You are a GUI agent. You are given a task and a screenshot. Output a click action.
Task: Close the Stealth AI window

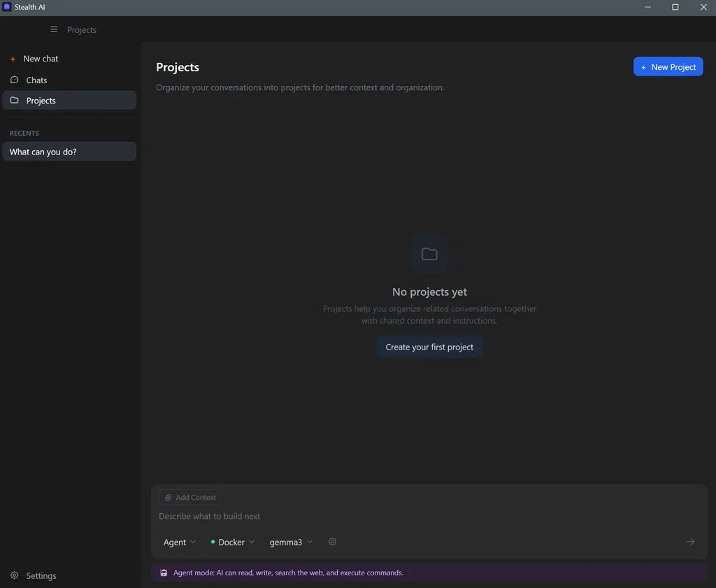pos(703,7)
